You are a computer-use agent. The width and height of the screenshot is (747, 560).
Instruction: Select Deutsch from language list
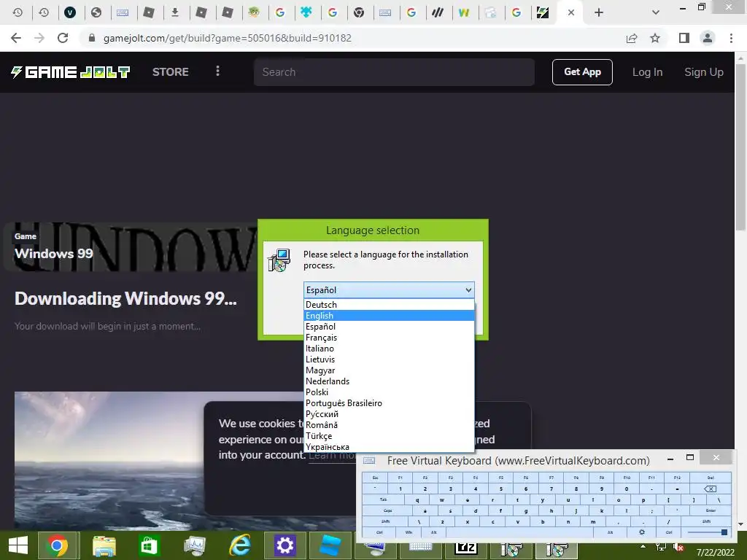coord(390,305)
